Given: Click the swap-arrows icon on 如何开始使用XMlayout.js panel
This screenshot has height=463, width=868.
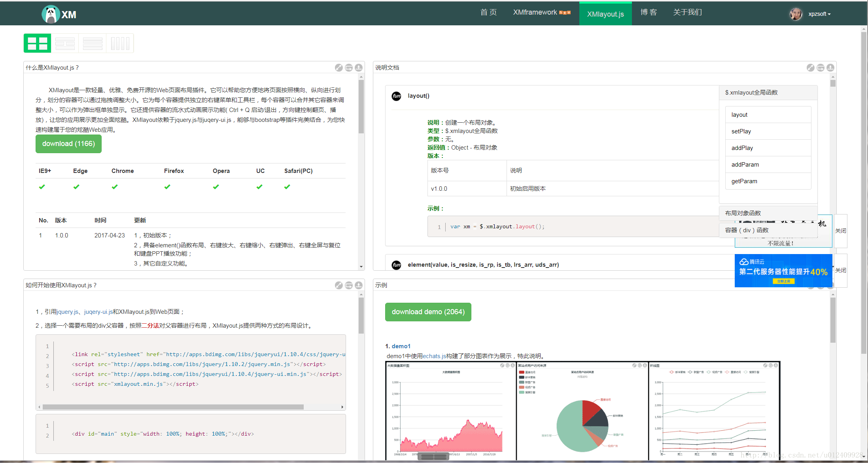Looking at the screenshot, I should click(349, 285).
